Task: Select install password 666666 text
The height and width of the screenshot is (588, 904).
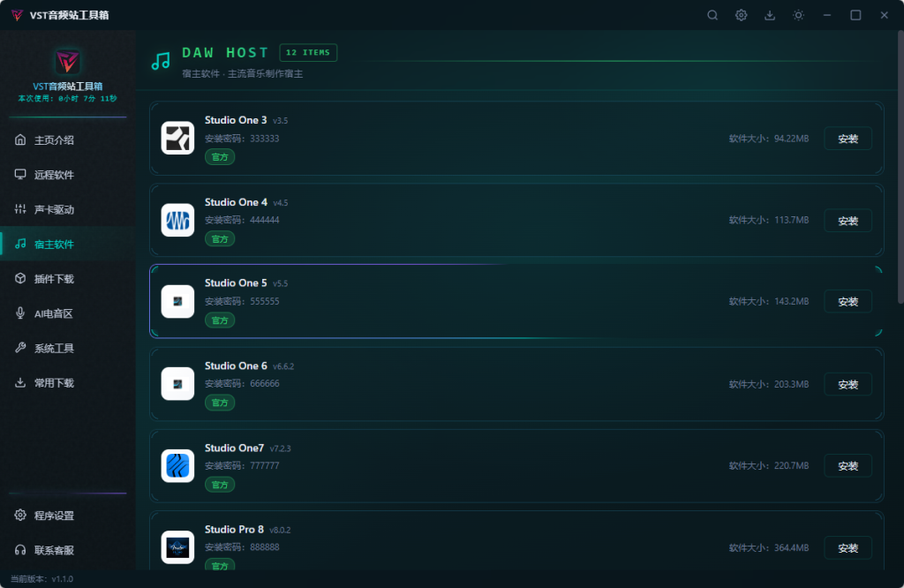Action: click(265, 383)
